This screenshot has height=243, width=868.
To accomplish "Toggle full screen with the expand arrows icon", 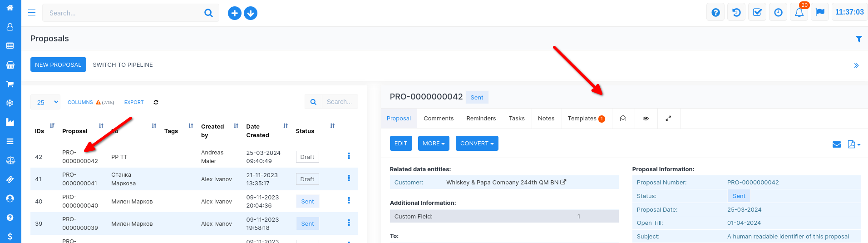I will [668, 119].
